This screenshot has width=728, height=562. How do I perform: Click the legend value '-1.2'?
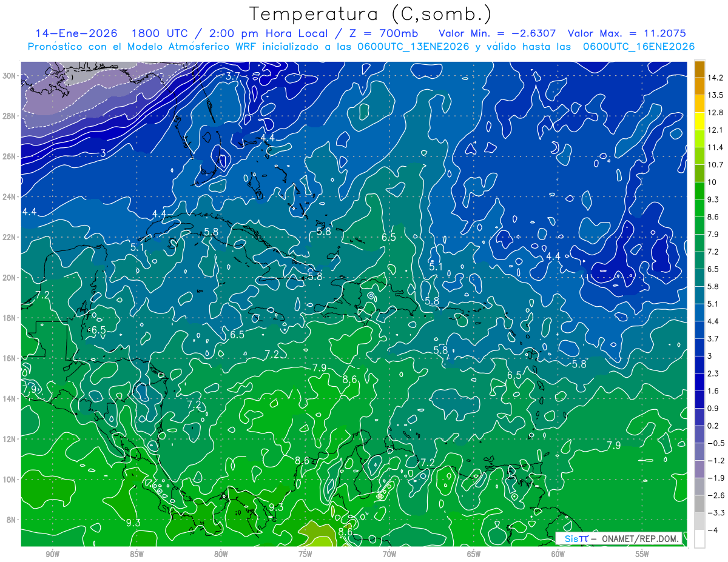click(x=715, y=461)
